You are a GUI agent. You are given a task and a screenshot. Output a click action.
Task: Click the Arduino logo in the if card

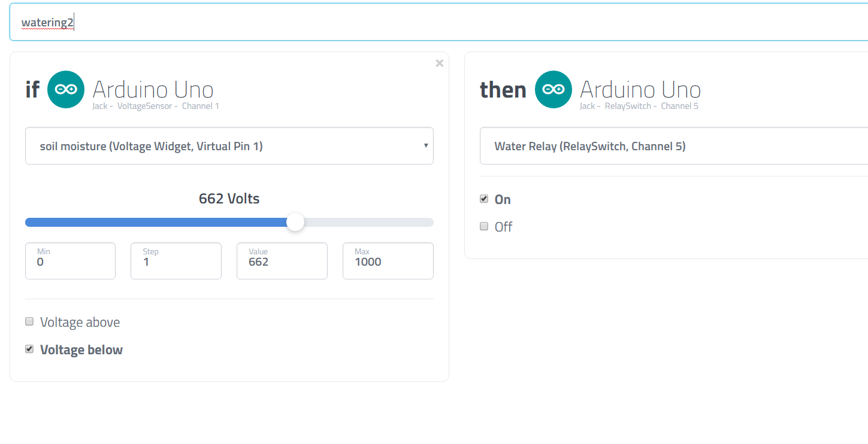tap(66, 90)
